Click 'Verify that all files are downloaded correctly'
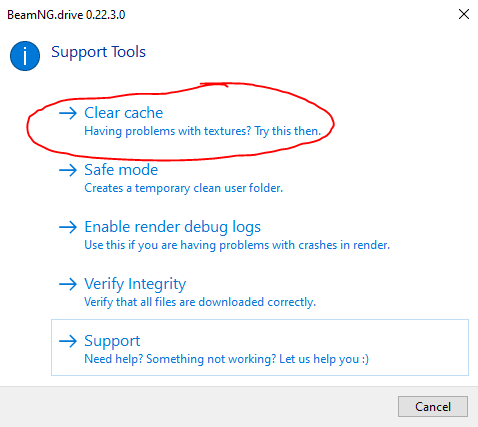 (200, 302)
